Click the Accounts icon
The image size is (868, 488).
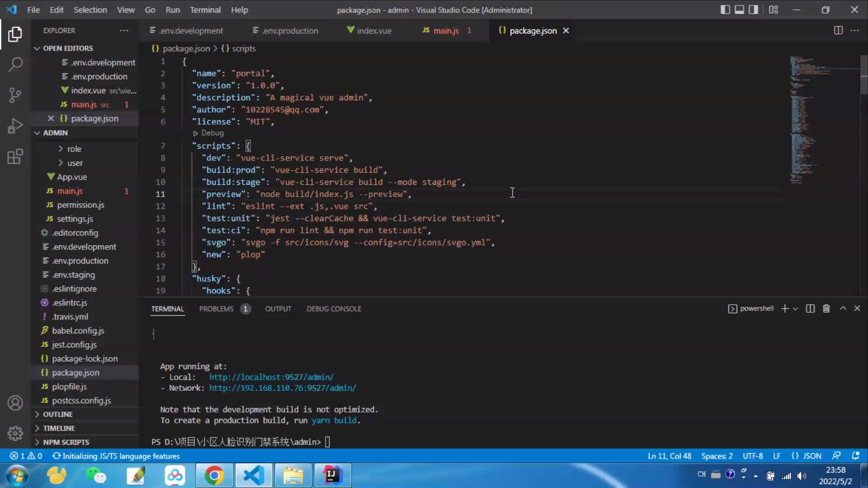15,403
